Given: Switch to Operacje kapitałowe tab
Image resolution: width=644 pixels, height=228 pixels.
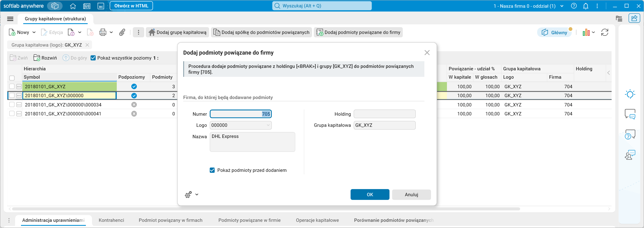Looking at the screenshot, I should point(318,220).
